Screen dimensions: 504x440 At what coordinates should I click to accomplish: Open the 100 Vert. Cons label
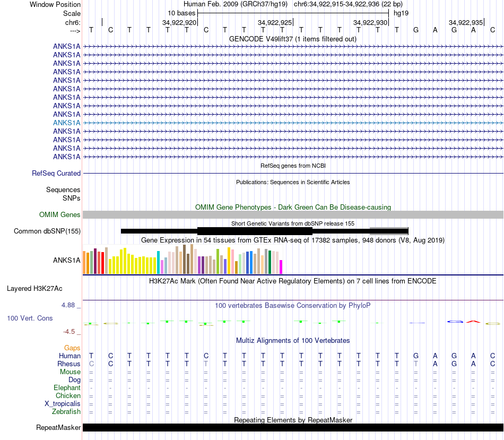coord(30,318)
